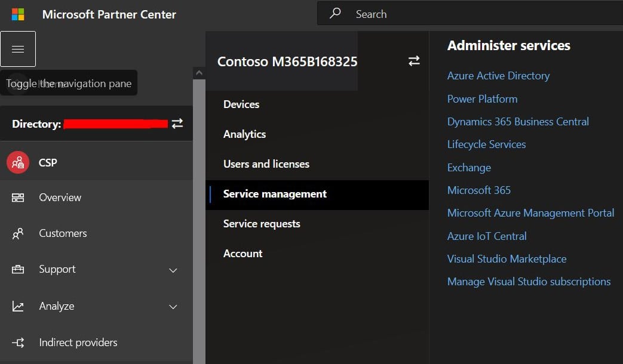The width and height of the screenshot is (623, 364).
Task: Click the red CSP workspace icon
Action: pyautogui.click(x=18, y=162)
